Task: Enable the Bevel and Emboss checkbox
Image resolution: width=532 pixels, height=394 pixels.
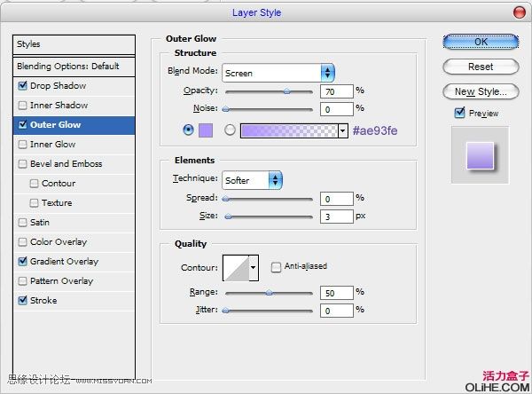Action: [22, 164]
